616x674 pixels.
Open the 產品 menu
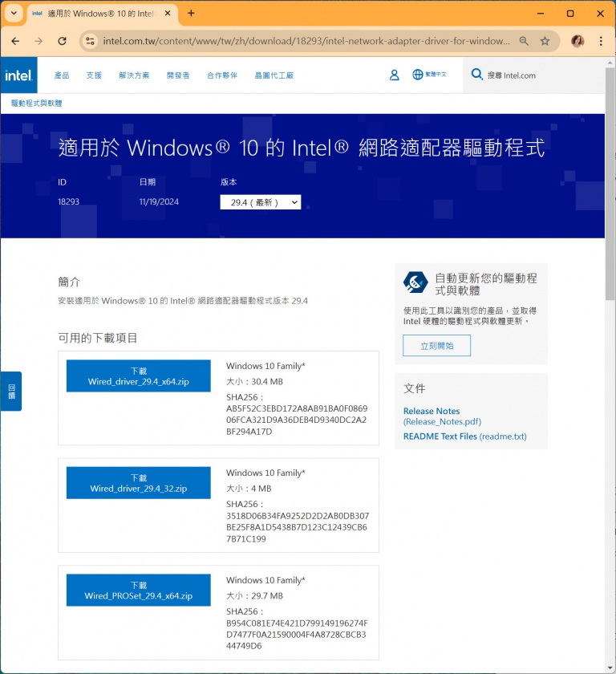[x=62, y=75]
